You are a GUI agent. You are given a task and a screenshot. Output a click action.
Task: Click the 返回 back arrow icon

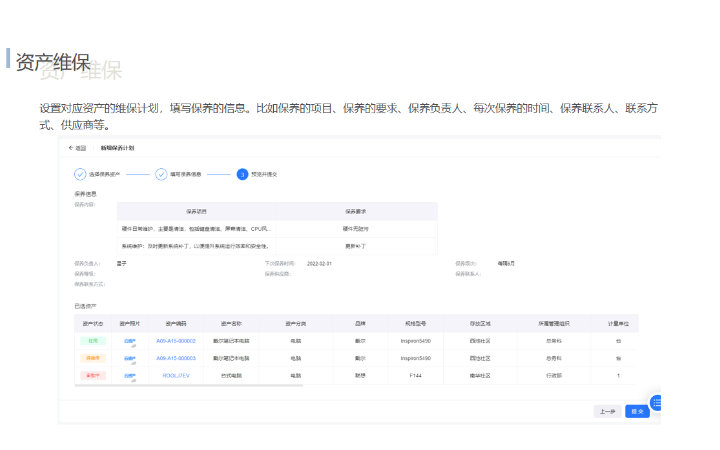coord(71,148)
